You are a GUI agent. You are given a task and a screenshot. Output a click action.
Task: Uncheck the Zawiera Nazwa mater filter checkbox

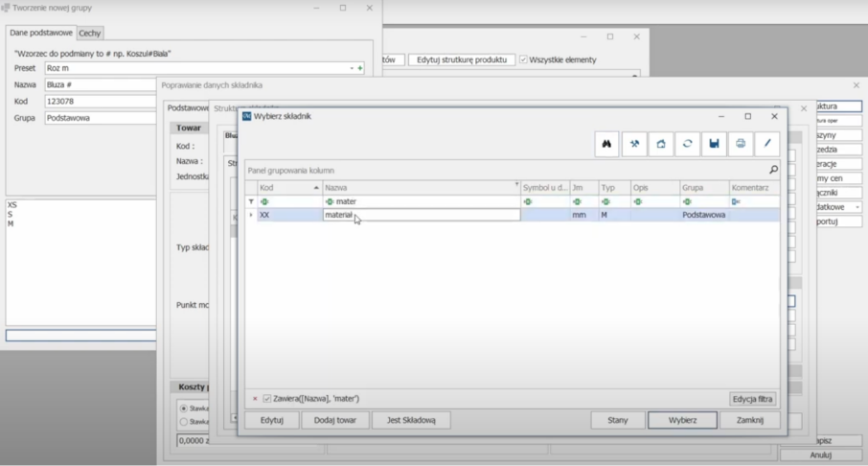pos(267,399)
